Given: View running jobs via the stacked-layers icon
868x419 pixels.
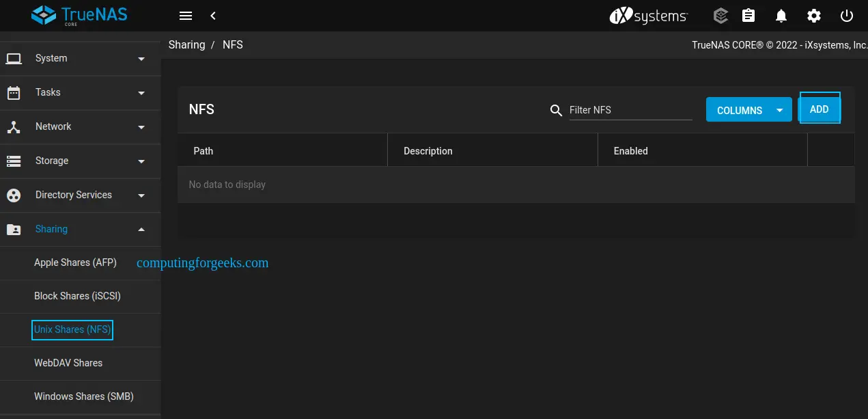Looking at the screenshot, I should click(720, 16).
